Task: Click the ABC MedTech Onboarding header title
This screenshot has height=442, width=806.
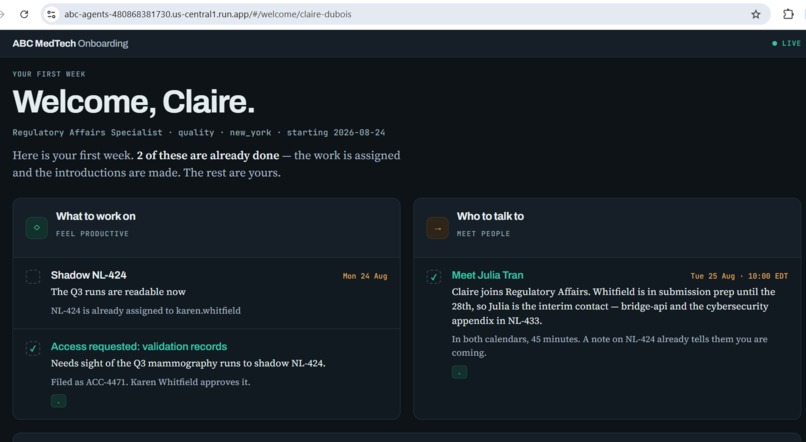Action: [70, 44]
